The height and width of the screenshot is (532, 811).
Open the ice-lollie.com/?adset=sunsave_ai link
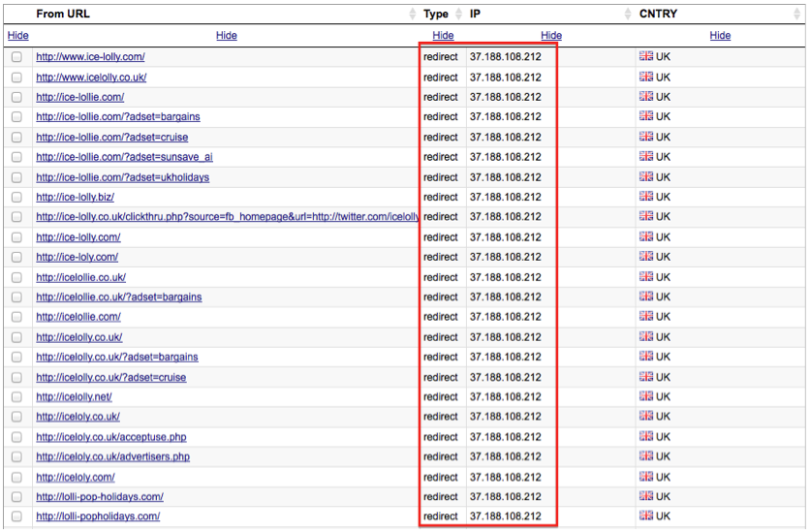[124, 157]
